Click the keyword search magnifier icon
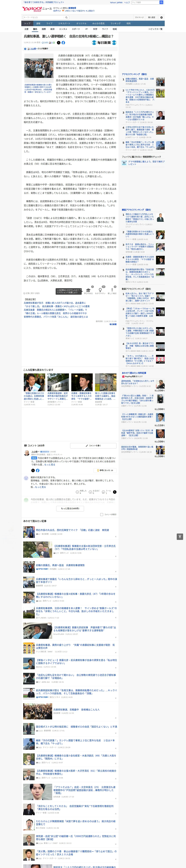This screenshot has width=186, height=868. click(x=66, y=17)
